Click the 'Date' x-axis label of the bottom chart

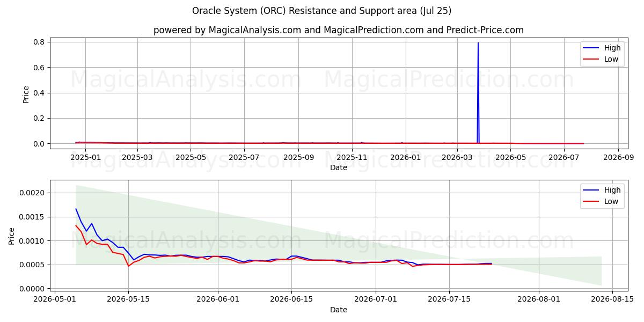coord(339,310)
